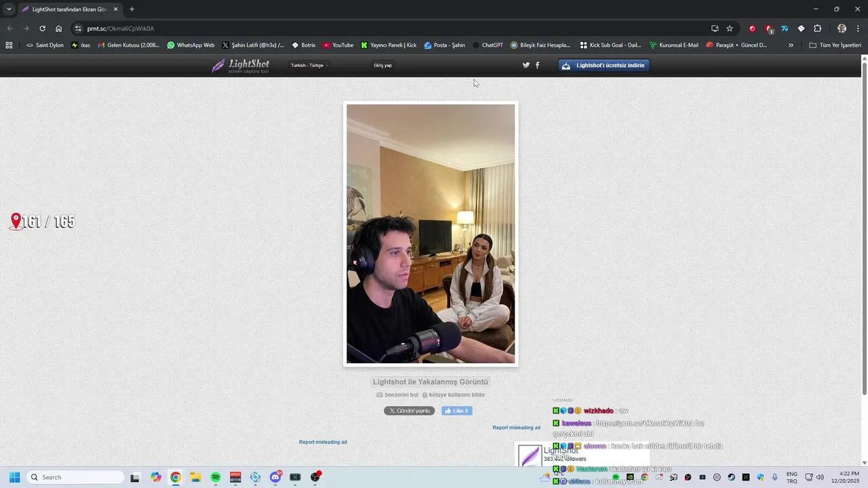
Task: Open the ikas bookmark
Action: coord(81,45)
